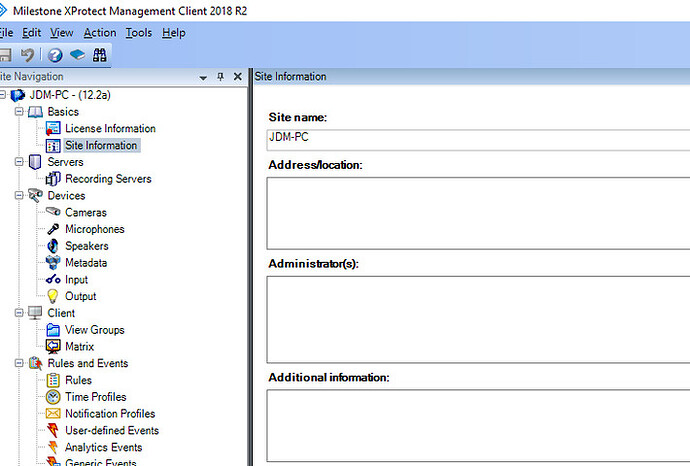The height and width of the screenshot is (466, 690).
Task: Click the View Groups folder icon
Action: coord(53,330)
